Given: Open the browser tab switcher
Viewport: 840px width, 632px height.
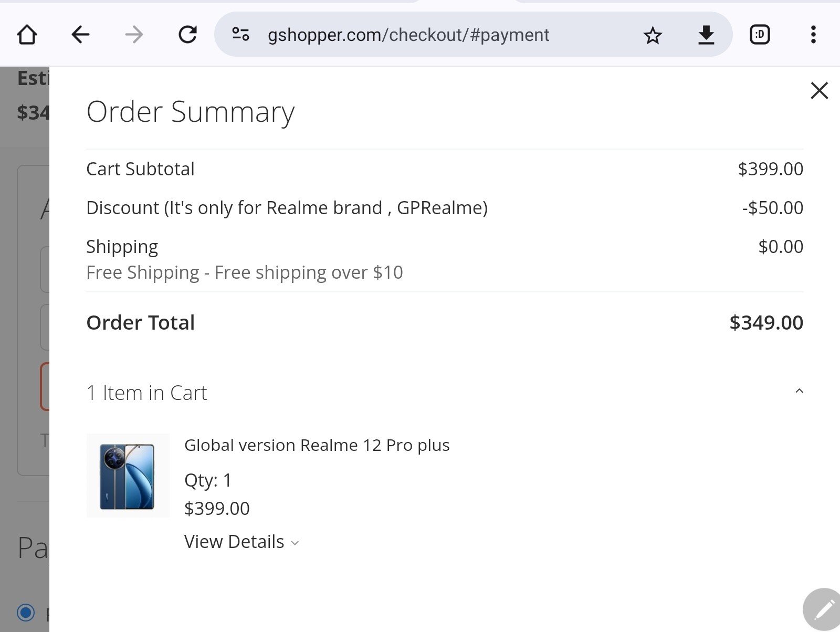Looking at the screenshot, I should point(760,35).
